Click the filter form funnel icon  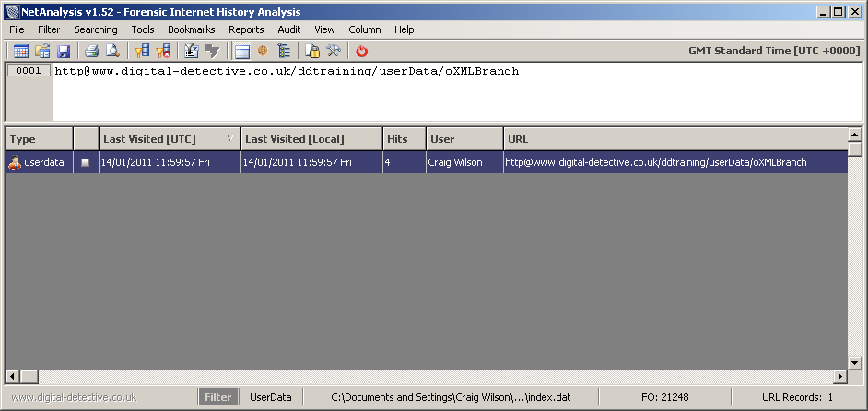pos(192,52)
